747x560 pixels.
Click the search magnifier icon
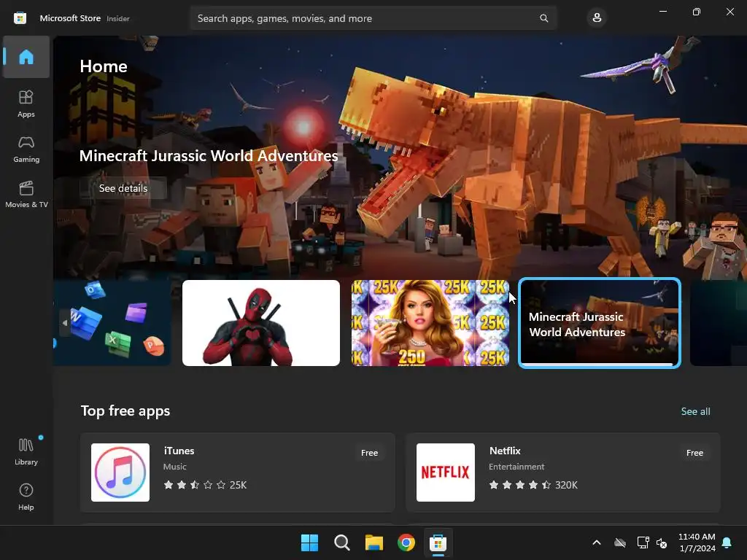[x=543, y=18]
